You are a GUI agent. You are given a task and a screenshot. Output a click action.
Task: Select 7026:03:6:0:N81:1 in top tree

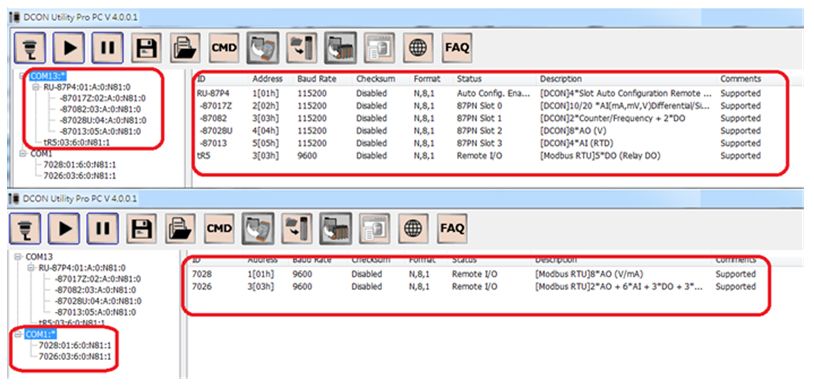click(80, 176)
